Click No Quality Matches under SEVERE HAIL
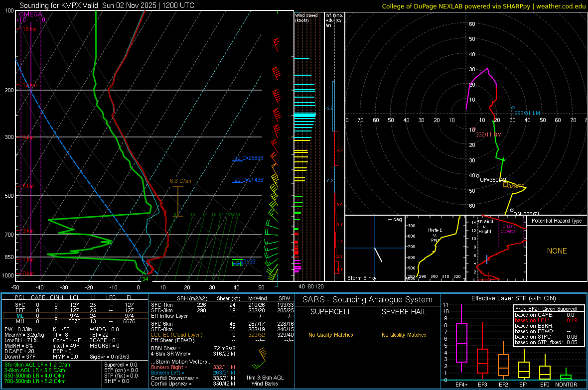The height and width of the screenshot is (390, 588). coord(404,335)
